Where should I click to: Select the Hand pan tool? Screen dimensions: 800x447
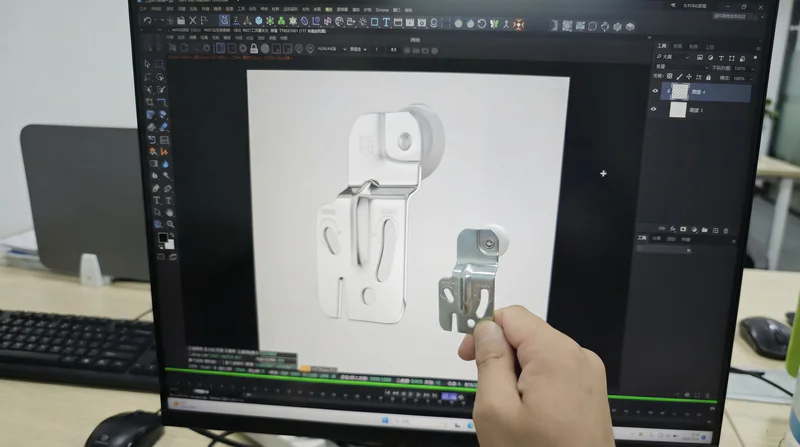[x=169, y=212]
